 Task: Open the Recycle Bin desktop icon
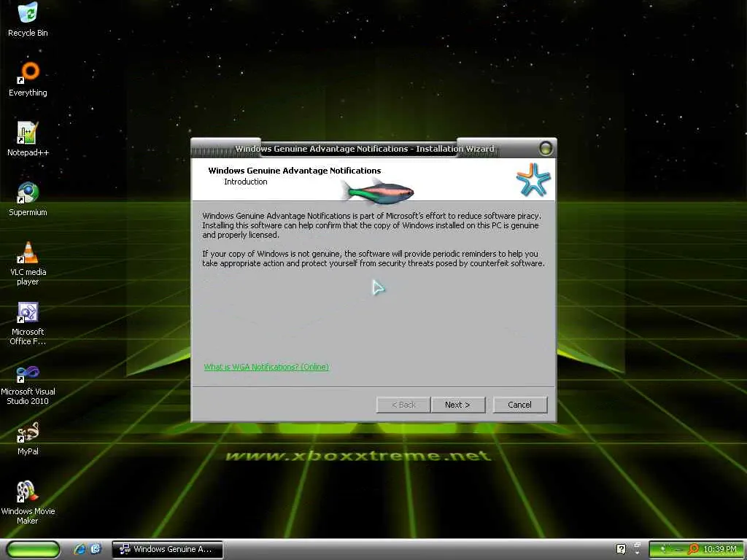28,19
